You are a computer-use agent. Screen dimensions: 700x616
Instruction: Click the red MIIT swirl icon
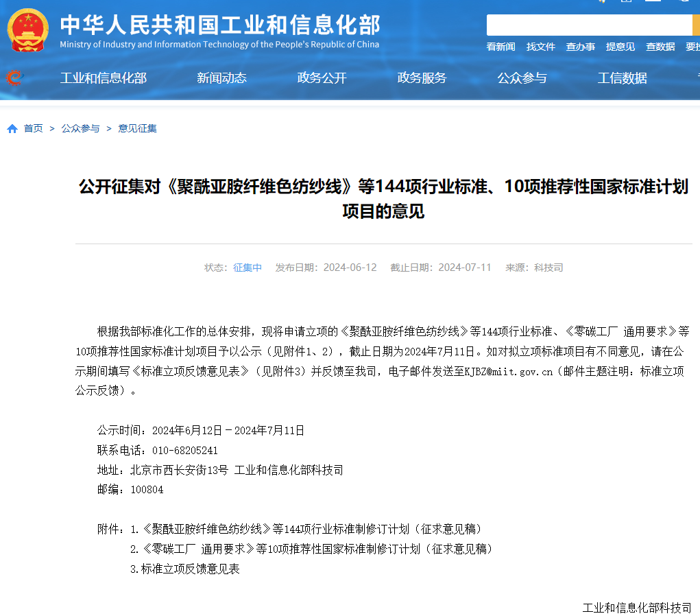(14, 78)
